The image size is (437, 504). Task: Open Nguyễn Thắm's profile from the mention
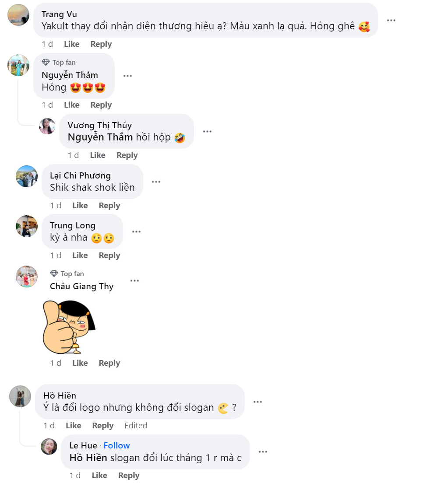(x=99, y=137)
